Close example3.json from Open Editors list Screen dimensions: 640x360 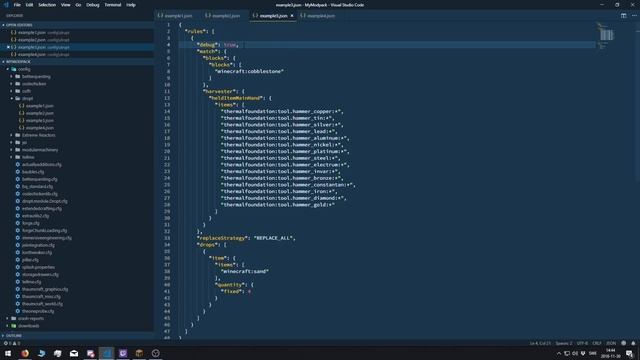coord(8,47)
